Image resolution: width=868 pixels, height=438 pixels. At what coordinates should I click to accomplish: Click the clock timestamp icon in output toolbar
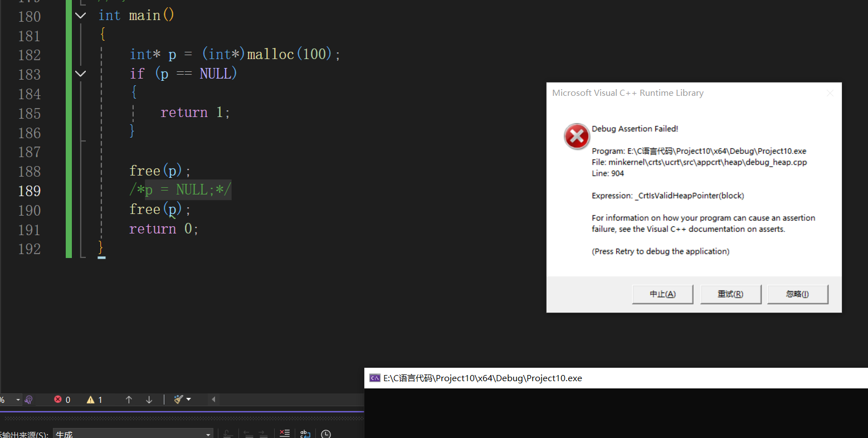point(326,434)
